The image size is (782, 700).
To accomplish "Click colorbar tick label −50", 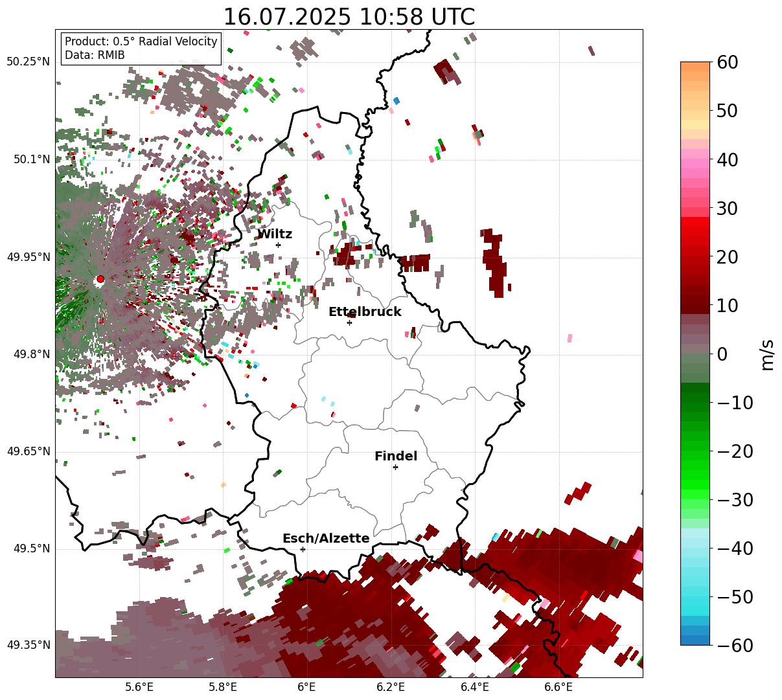I will pos(735,596).
